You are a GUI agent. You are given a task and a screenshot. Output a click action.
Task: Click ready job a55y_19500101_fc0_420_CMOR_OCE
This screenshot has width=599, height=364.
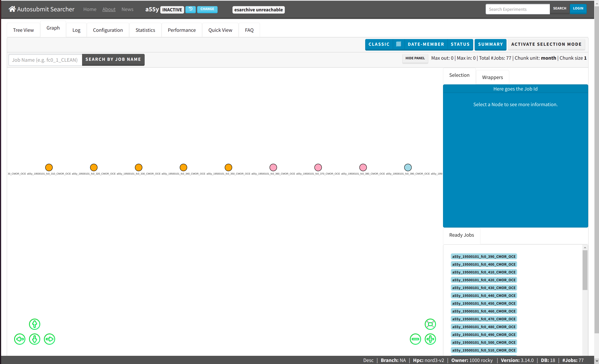(x=484, y=280)
